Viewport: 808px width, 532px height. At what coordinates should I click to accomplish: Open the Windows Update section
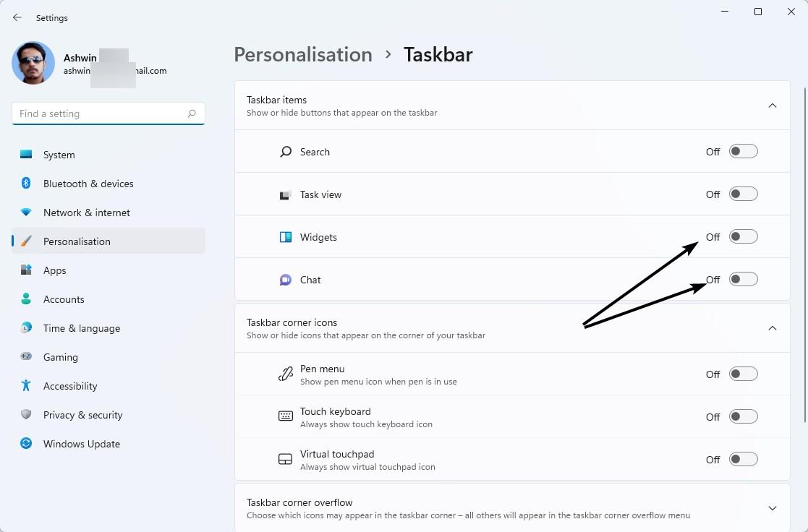(81, 444)
